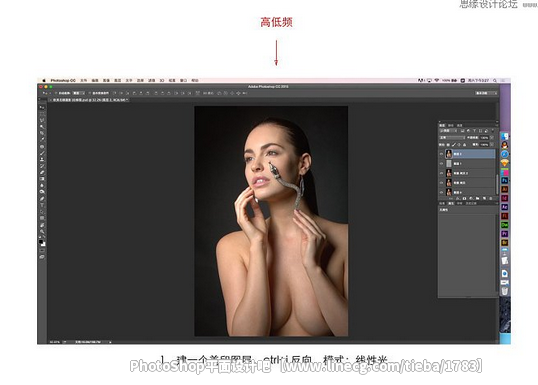
Task: Select the Hand tool
Action: click(42, 225)
